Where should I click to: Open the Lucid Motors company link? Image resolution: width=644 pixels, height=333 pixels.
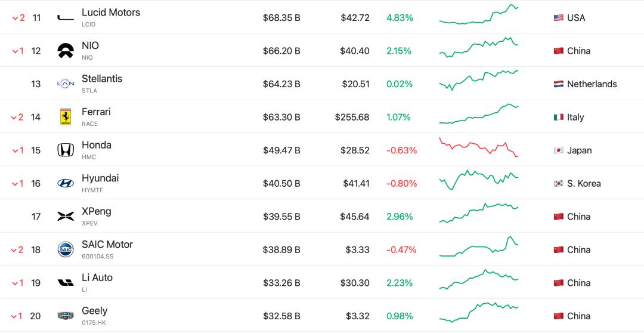point(111,13)
